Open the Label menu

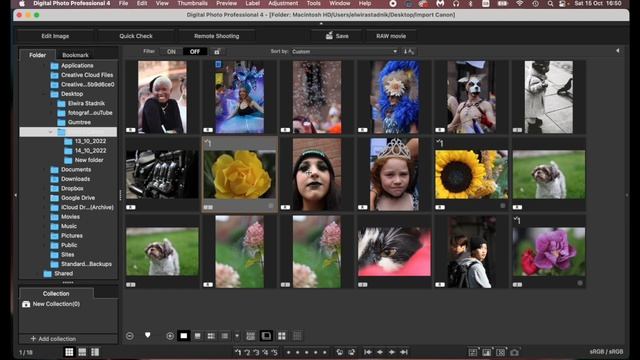253,3
